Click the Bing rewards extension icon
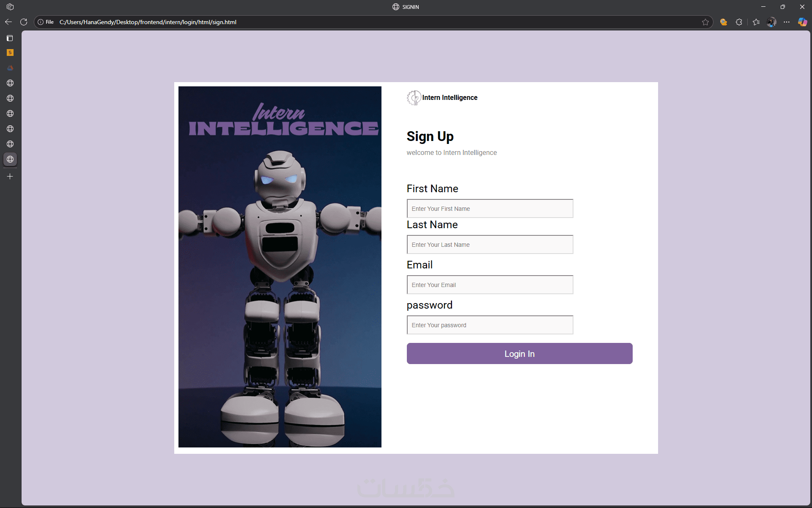812x508 pixels. 724,22
